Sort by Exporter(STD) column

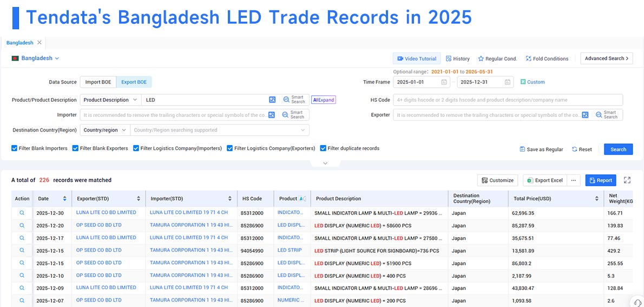[x=139, y=199]
